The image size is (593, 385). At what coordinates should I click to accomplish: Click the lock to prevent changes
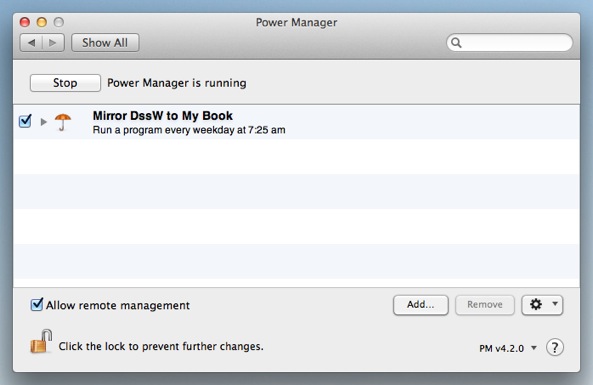(x=41, y=342)
